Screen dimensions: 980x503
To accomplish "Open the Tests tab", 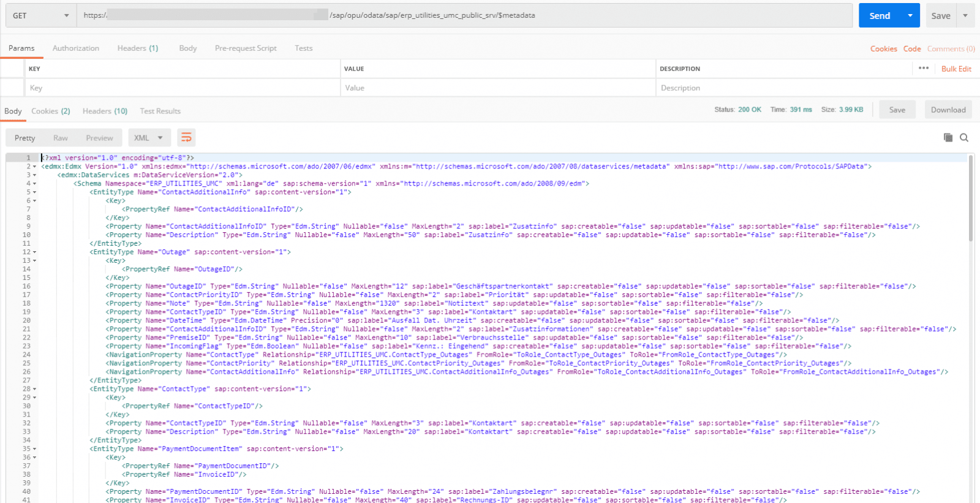I will point(304,48).
